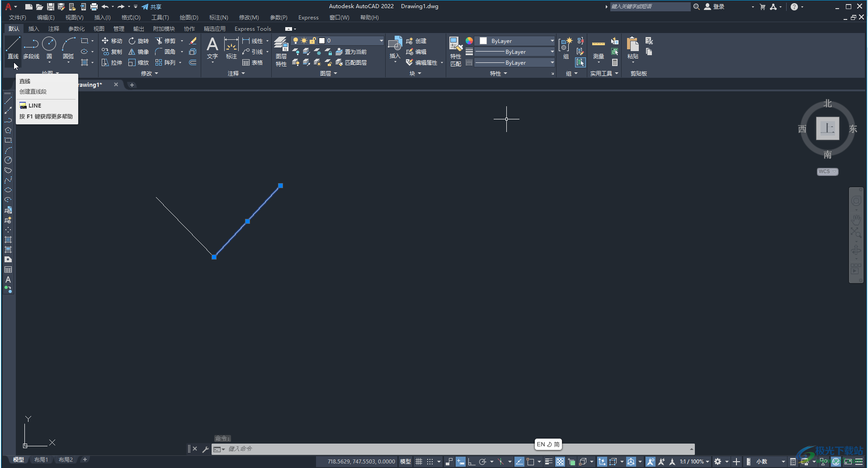The height and width of the screenshot is (468, 868).
Task: Click the 复制 copy tool
Action: [x=112, y=52]
